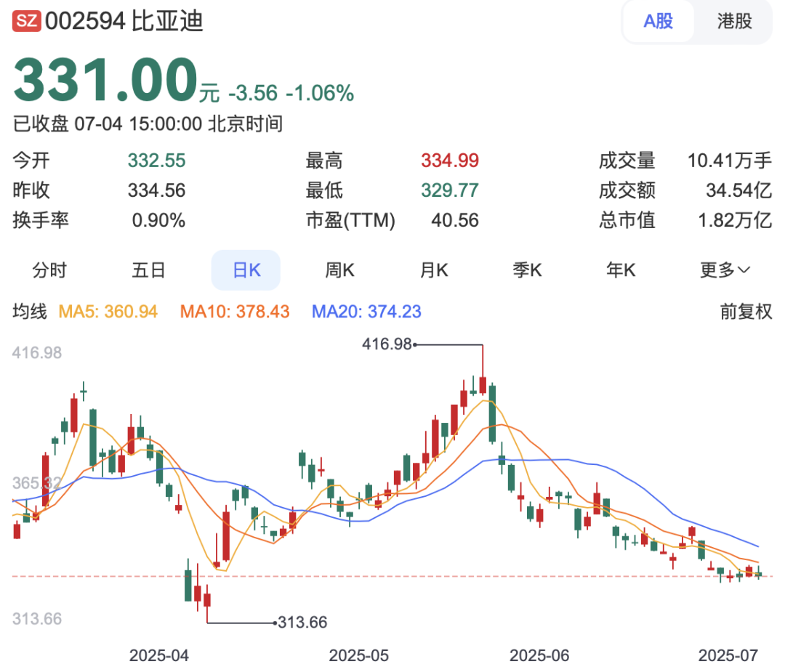The height and width of the screenshot is (672, 785).
Task: Click the gray 416.98 y-axis label
Action: [x=37, y=353]
